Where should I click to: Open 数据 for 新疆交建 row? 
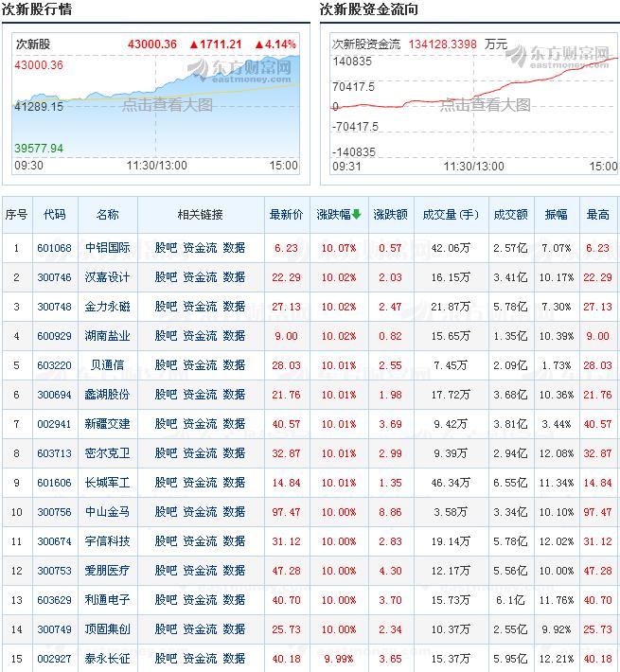tap(234, 424)
